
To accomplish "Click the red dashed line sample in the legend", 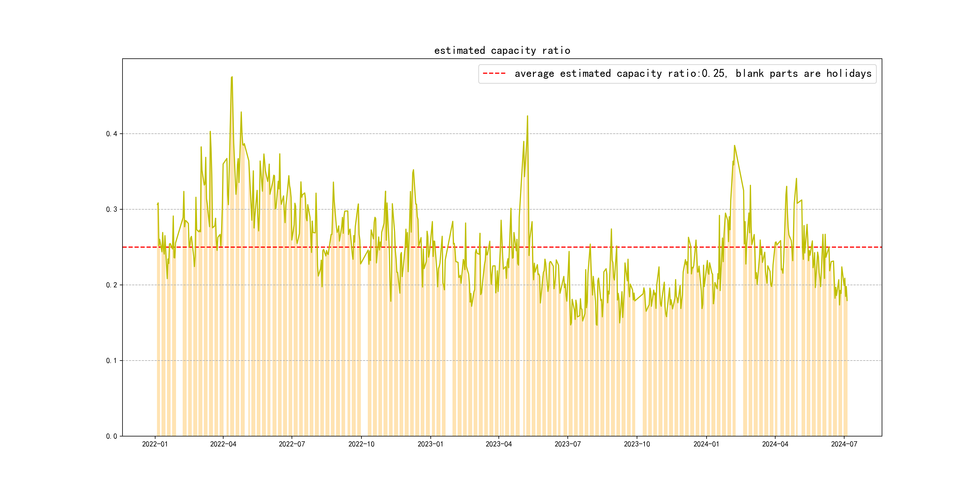I will coord(494,73).
